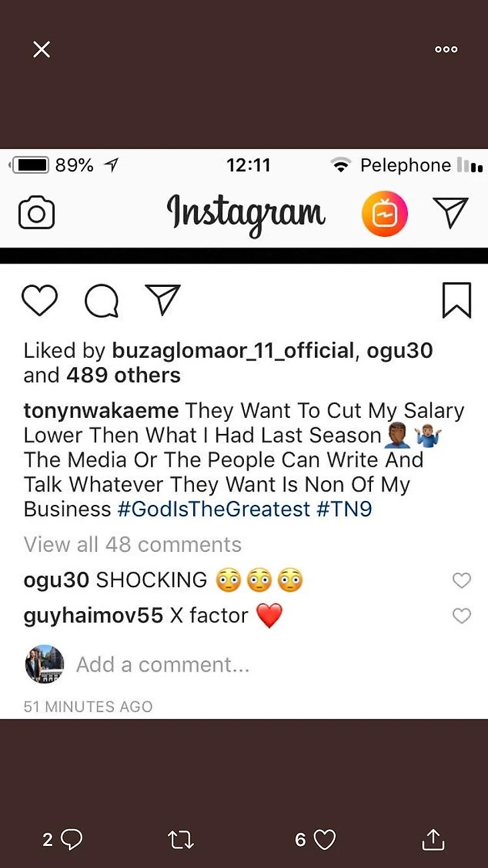Open the three-dot more options menu

(446, 49)
